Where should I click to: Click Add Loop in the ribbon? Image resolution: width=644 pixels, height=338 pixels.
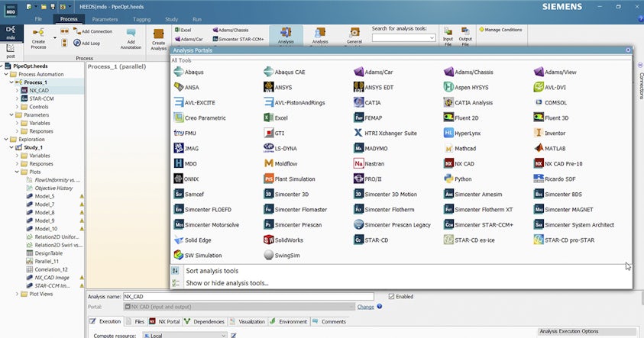click(x=86, y=43)
